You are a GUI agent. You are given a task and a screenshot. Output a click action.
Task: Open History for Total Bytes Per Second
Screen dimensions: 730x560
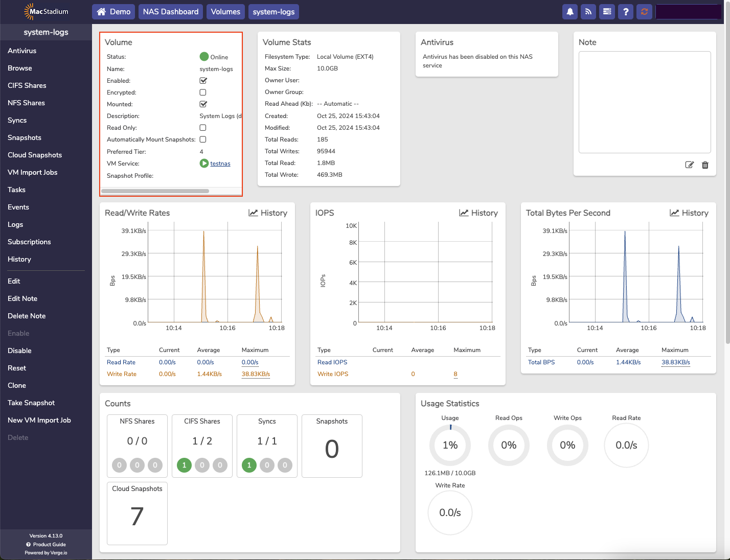click(x=689, y=213)
